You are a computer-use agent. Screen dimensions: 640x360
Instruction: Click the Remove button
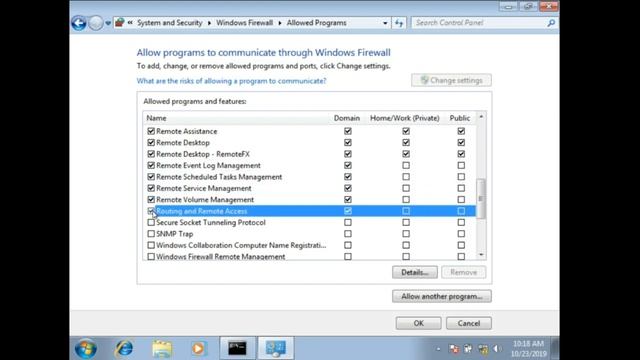coord(463,272)
